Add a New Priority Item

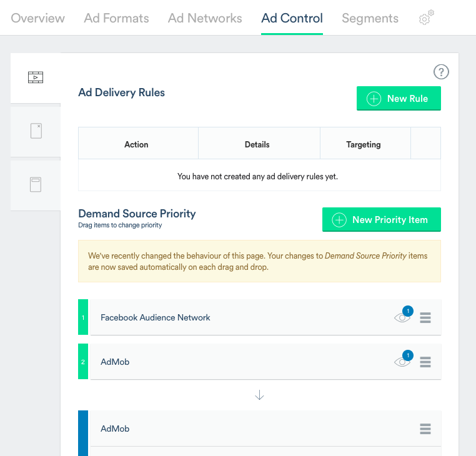click(x=381, y=220)
